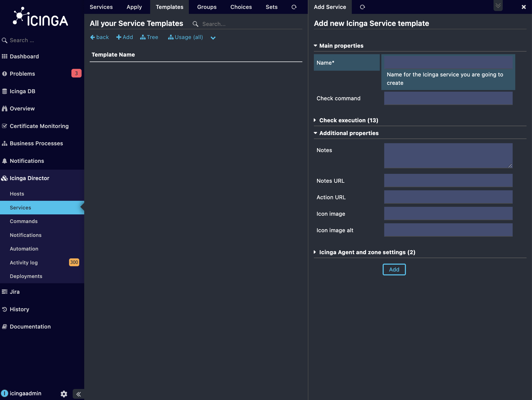Switch to the Services tab
This screenshot has width=532, height=400.
click(x=101, y=7)
